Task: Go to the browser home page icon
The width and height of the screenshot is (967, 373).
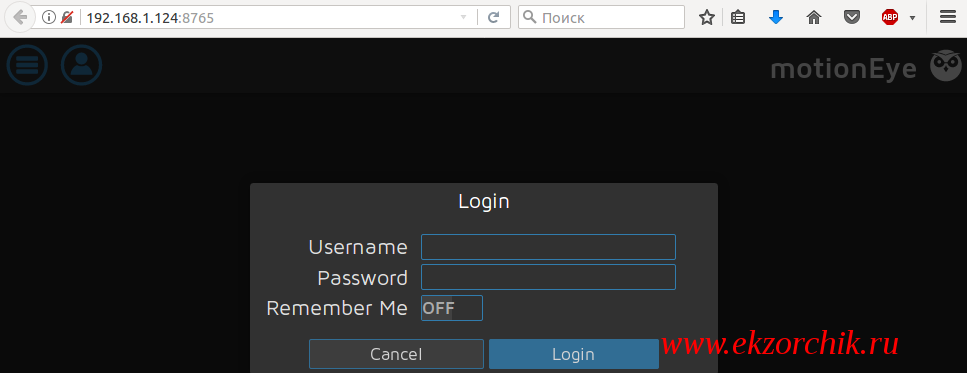Action: pos(814,18)
